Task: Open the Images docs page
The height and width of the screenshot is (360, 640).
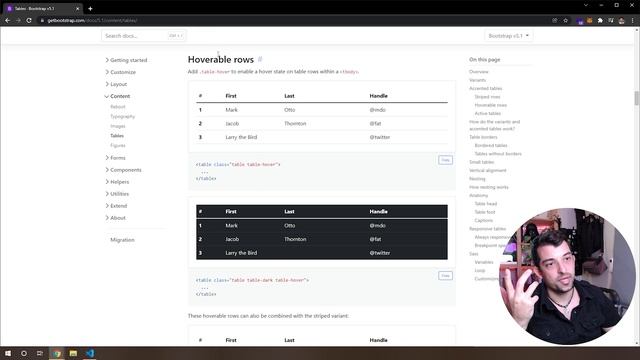Action: pyautogui.click(x=118, y=126)
